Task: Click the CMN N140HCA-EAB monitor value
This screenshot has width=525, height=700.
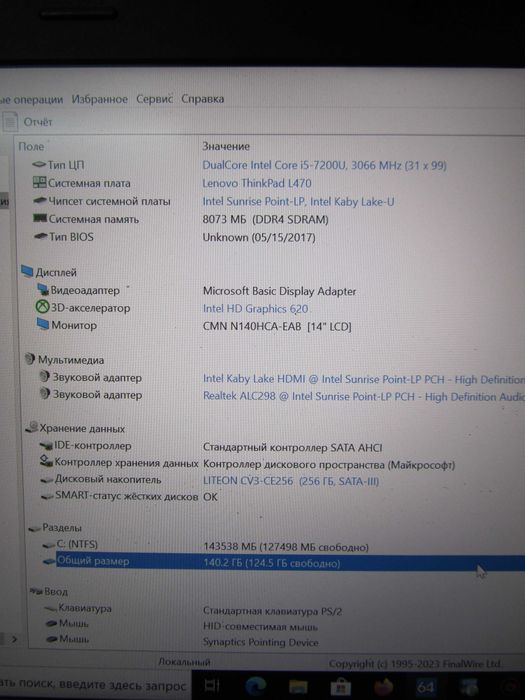Action: (x=277, y=327)
